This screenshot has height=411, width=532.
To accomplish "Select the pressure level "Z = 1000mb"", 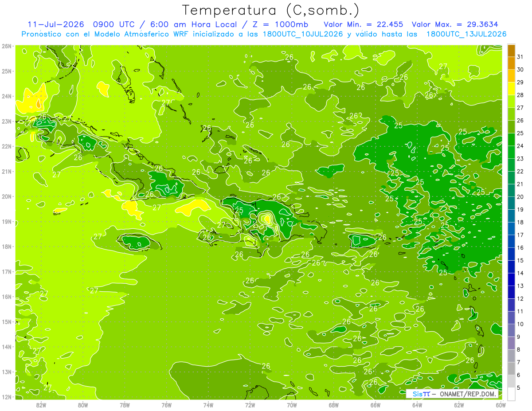I will pos(280,24).
